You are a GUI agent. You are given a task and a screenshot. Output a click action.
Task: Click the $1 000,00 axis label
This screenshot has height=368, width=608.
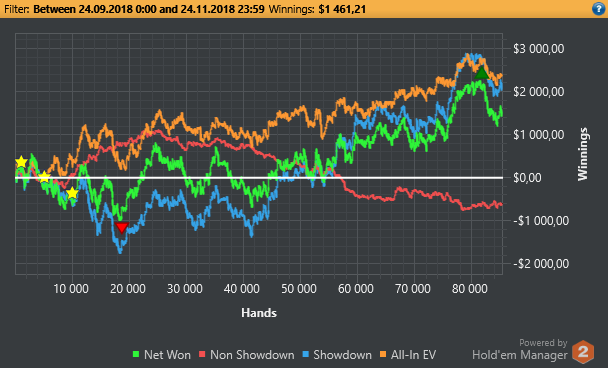pyautogui.click(x=539, y=135)
